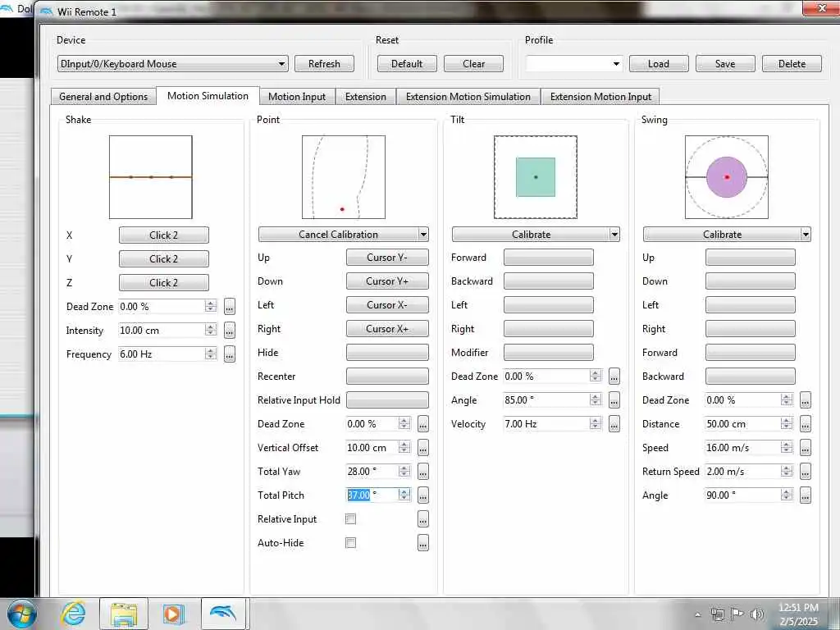Open Shake Frequency advanced settings button
840x630 pixels.
[x=230, y=354]
